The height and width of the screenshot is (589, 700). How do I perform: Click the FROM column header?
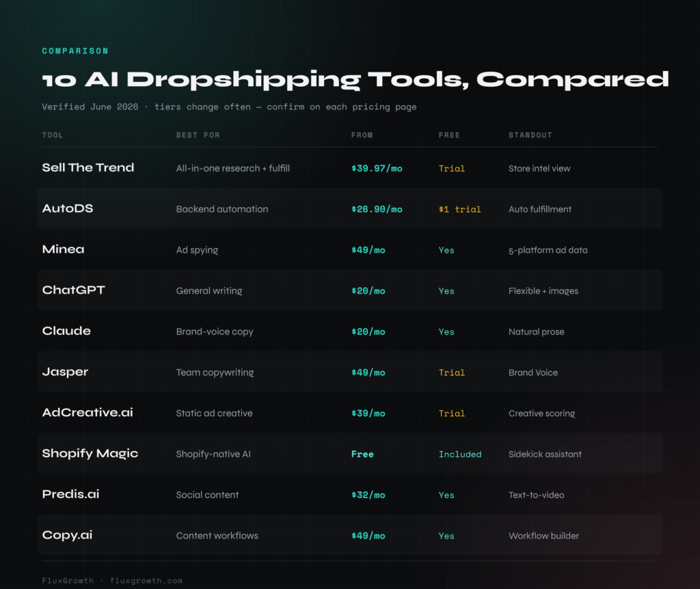(x=362, y=135)
